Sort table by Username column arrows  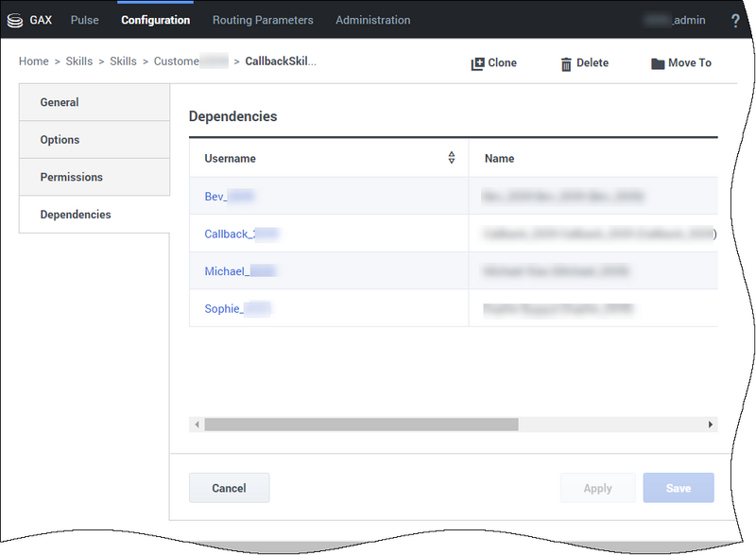[x=452, y=159]
